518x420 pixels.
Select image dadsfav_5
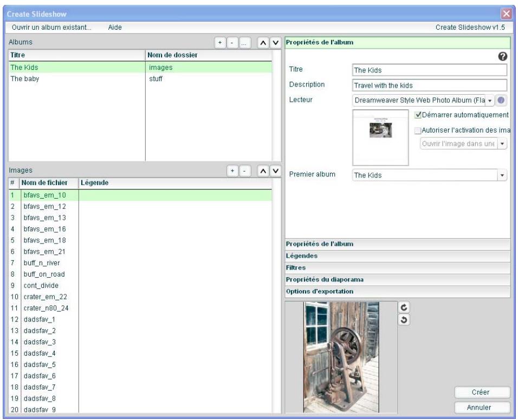pos(140,364)
